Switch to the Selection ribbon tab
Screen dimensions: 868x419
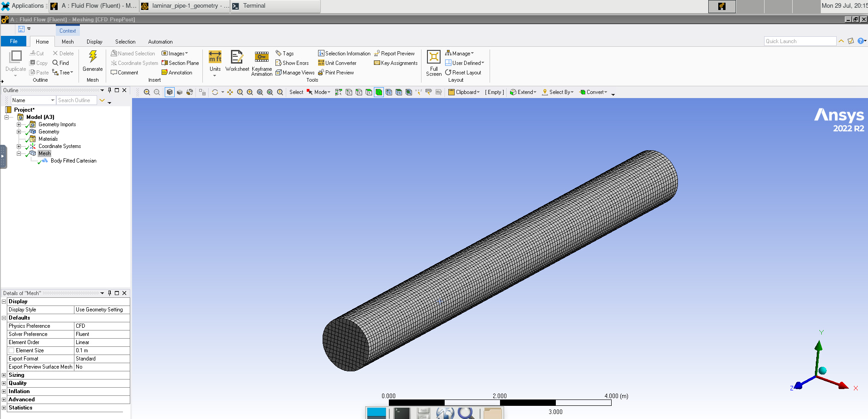pos(125,42)
